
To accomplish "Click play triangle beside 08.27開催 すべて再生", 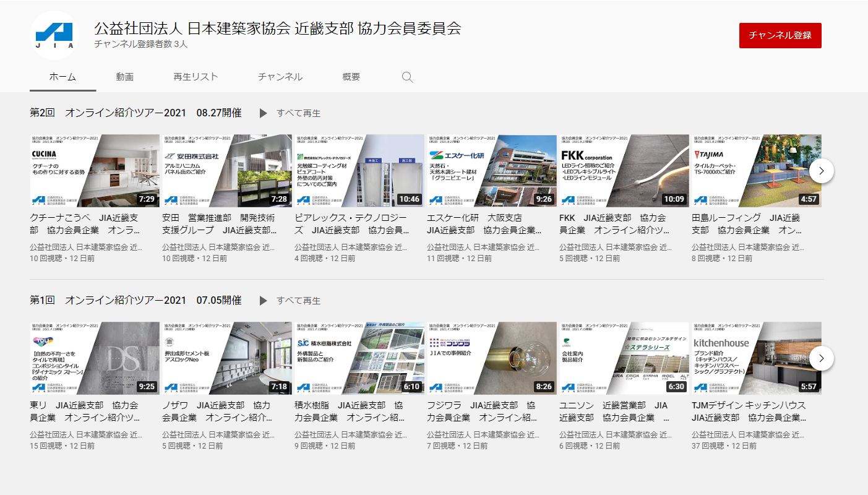I will tap(263, 113).
